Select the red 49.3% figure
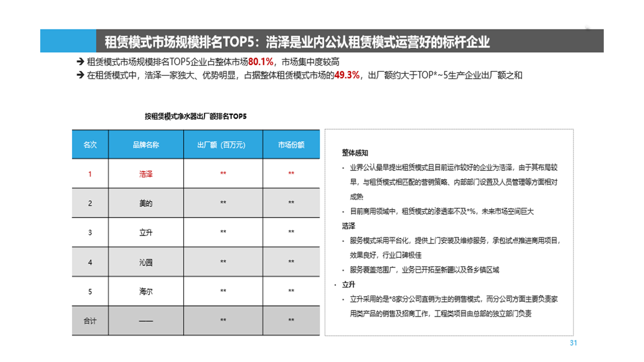The height and width of the screenshot is (362, 644). (x=347, y=75)
